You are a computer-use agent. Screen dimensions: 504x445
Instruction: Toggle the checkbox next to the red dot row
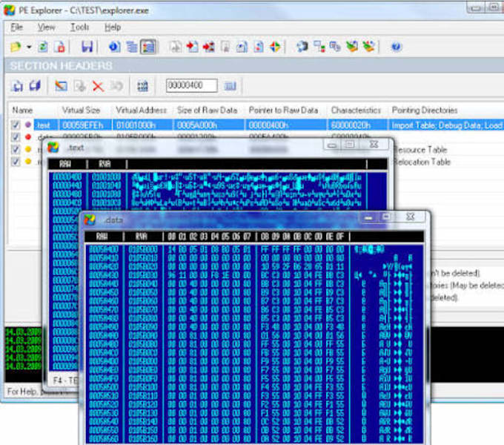16,137
